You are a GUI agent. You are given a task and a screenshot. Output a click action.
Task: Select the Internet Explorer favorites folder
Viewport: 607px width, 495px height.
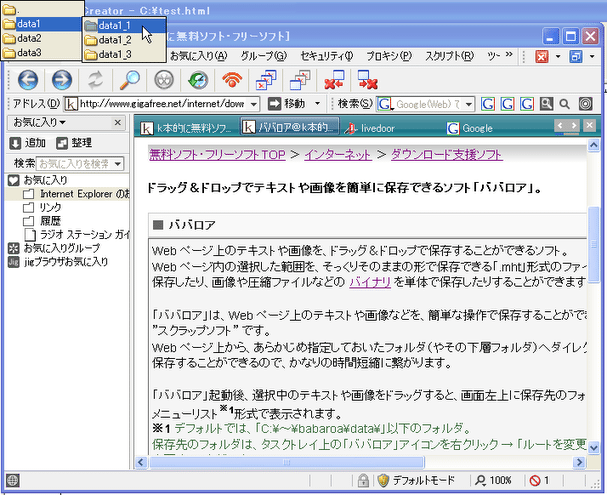[75, 194]
